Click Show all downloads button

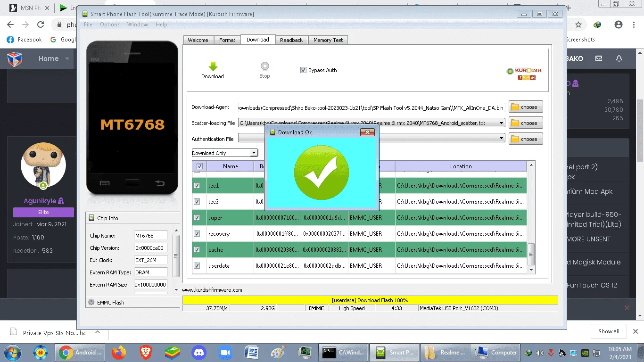click(609, 331)
